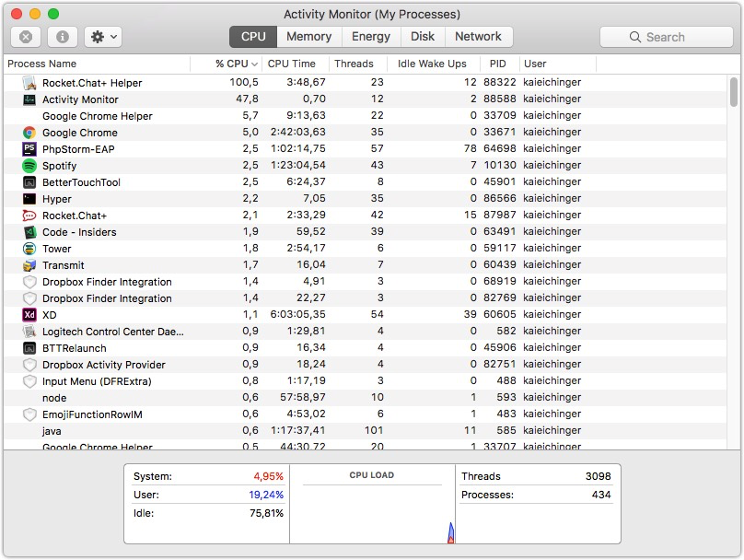Viewport: 744px width, 560px height.
Task: Click the User 19,24% value
Action: coord(266,495)
